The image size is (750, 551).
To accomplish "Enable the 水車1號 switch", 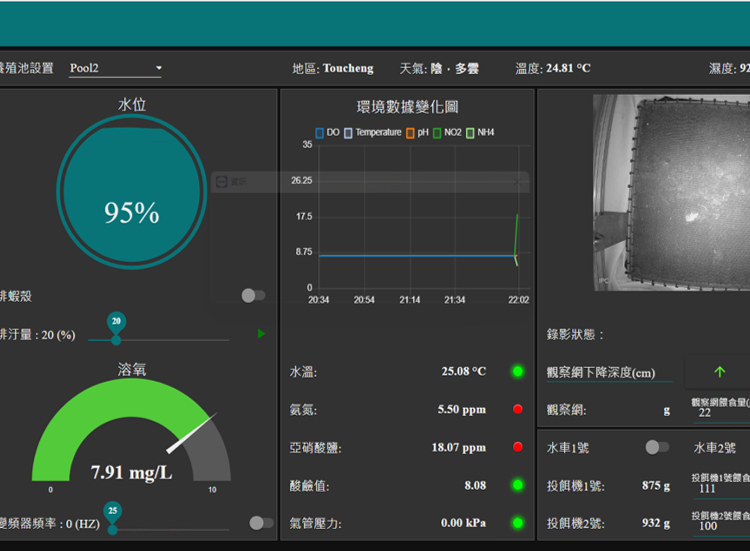I will 656,447.
